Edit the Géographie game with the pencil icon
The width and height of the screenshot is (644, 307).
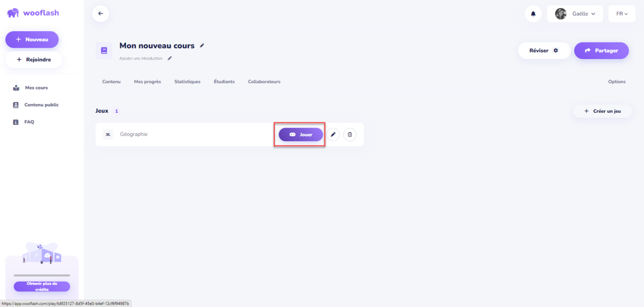click(333, 134)
